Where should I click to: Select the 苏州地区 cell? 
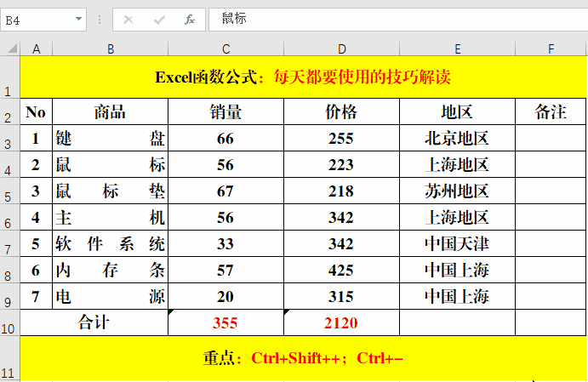point(458,191)
